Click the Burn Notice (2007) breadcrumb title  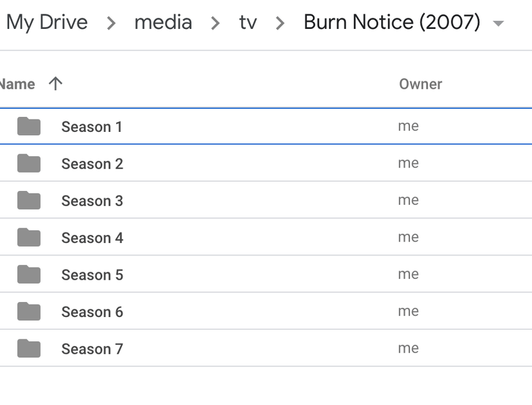point(392,22)
